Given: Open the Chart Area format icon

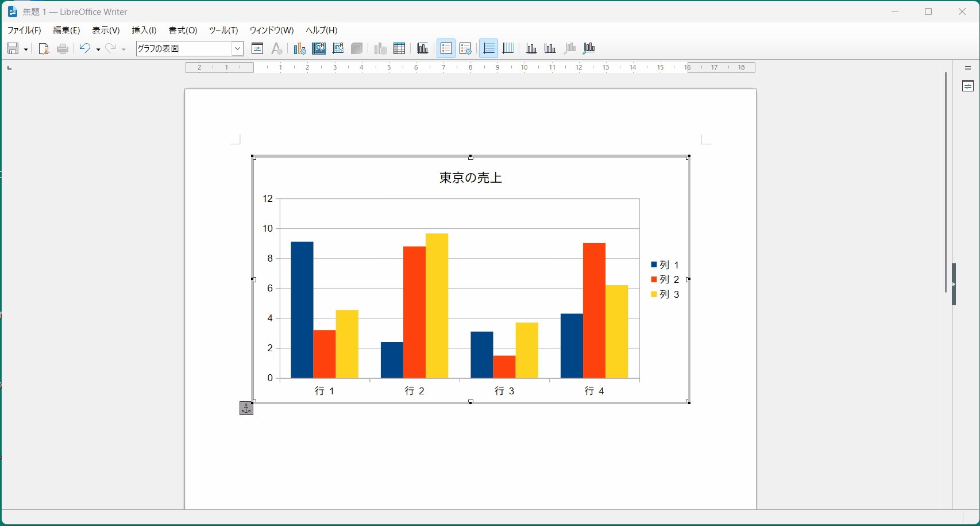Looking at the screenshot, I should tap(319, 49).
